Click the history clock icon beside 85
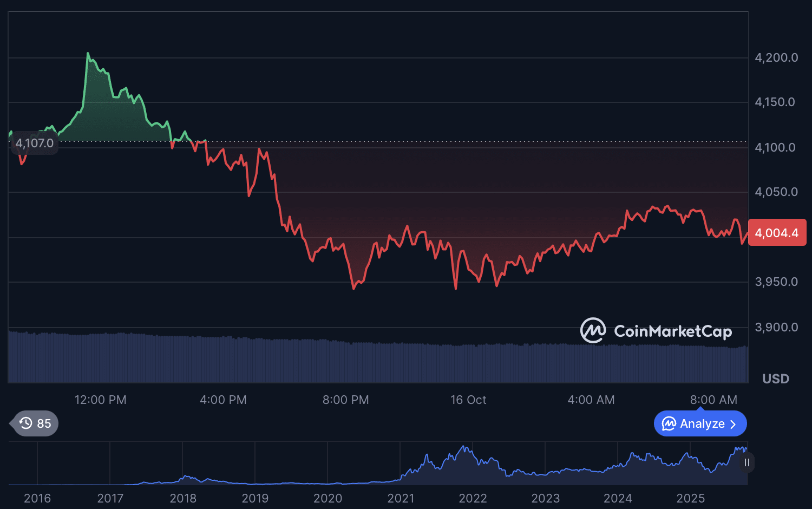The image size is (812, 509). coord(26,423)
